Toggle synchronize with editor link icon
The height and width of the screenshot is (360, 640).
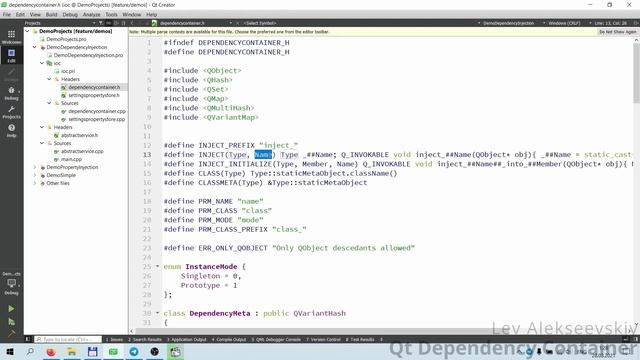click(109, 23)
